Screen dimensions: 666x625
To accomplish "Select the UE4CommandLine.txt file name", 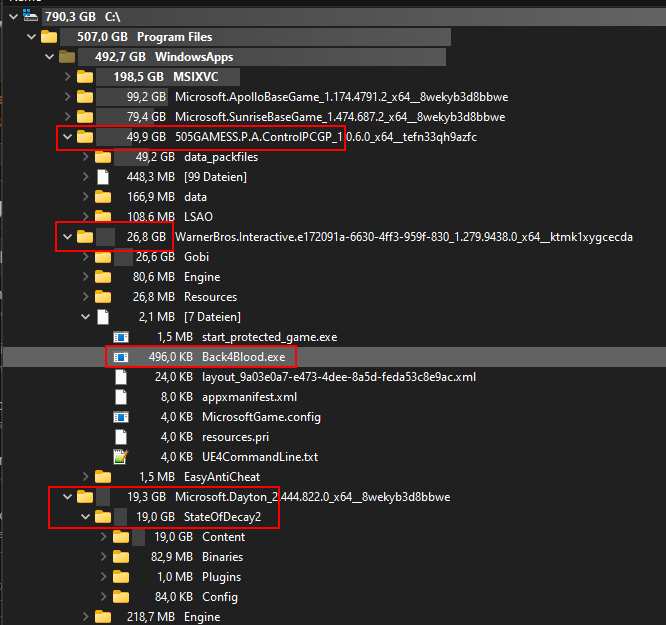I will [260, 457].
